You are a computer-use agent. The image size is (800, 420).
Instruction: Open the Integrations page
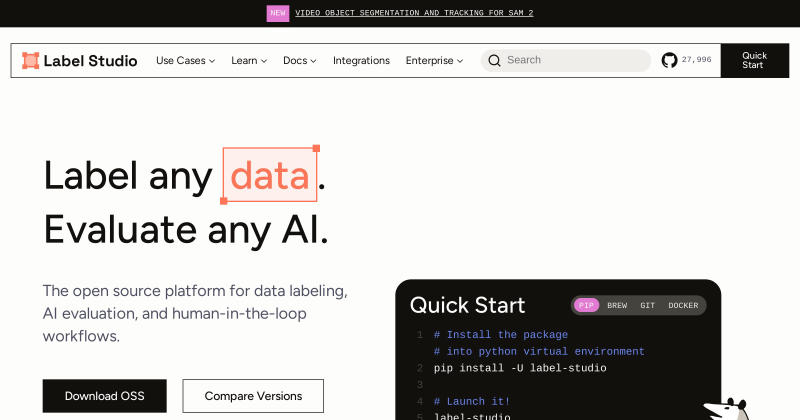point(361,60)
